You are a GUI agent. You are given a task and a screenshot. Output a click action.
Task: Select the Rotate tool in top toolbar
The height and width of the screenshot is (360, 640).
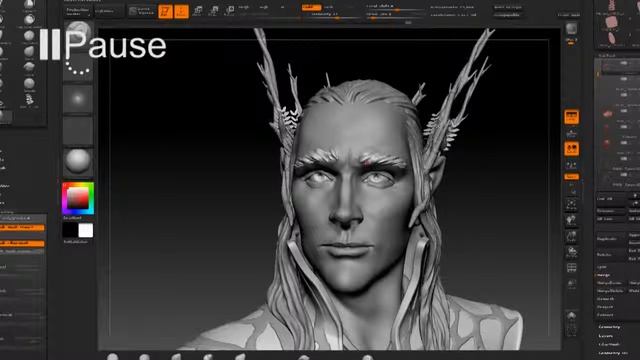[x=229, y=11]
